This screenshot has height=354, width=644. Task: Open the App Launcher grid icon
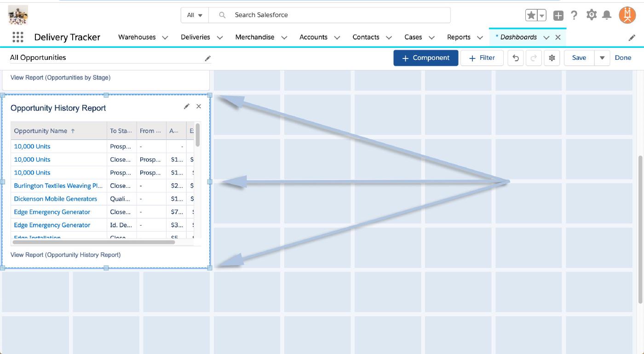[x=17, y=37]
